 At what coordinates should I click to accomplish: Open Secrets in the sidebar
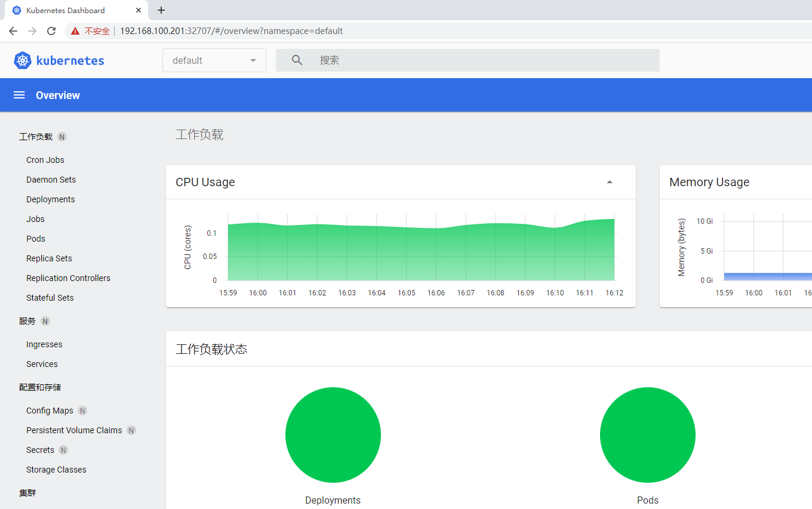click(x=40, y=450)
